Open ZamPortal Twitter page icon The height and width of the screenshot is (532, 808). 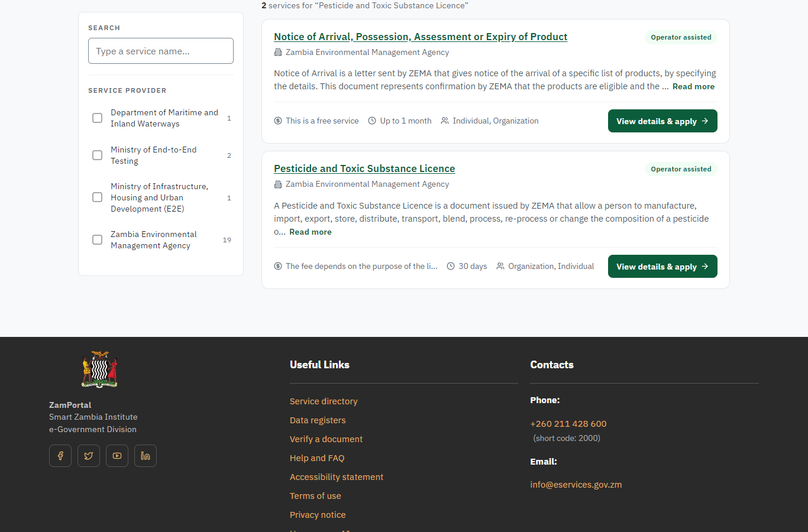click(x=89, y=456)
